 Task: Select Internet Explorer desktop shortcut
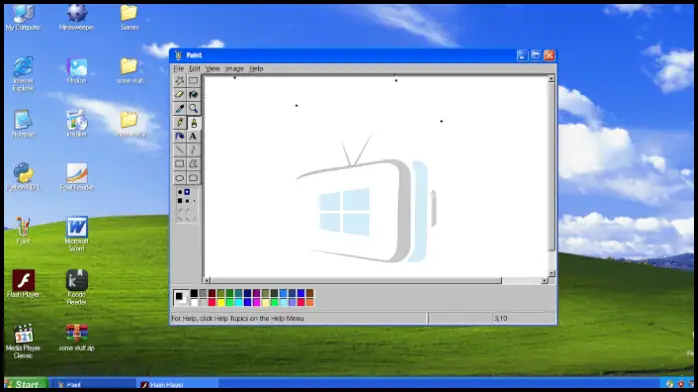pyautogui.click(x=23, y=74)
